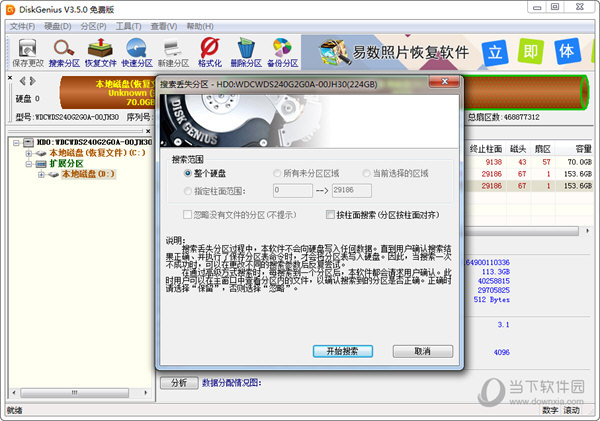Click the tree panel horizontal scrollbar
This screenshot has width=600, height=421.
click(x=75, y=393)
